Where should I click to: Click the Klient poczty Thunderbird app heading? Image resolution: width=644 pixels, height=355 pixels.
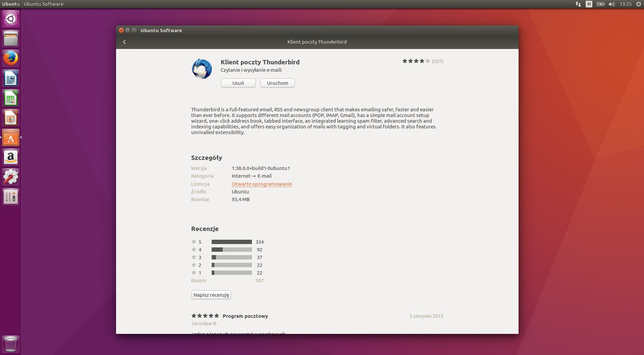tap(260, 62)
